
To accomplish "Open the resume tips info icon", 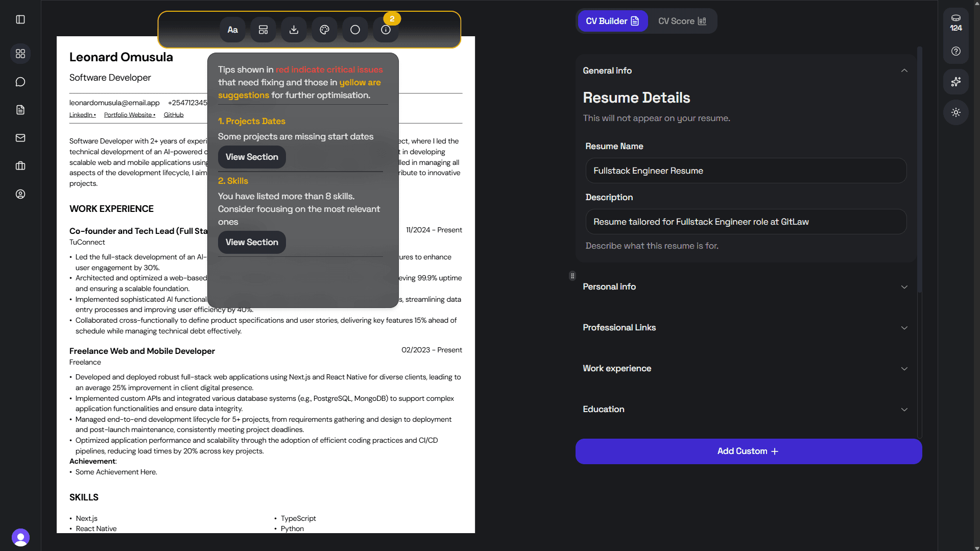I will point(386,29).
